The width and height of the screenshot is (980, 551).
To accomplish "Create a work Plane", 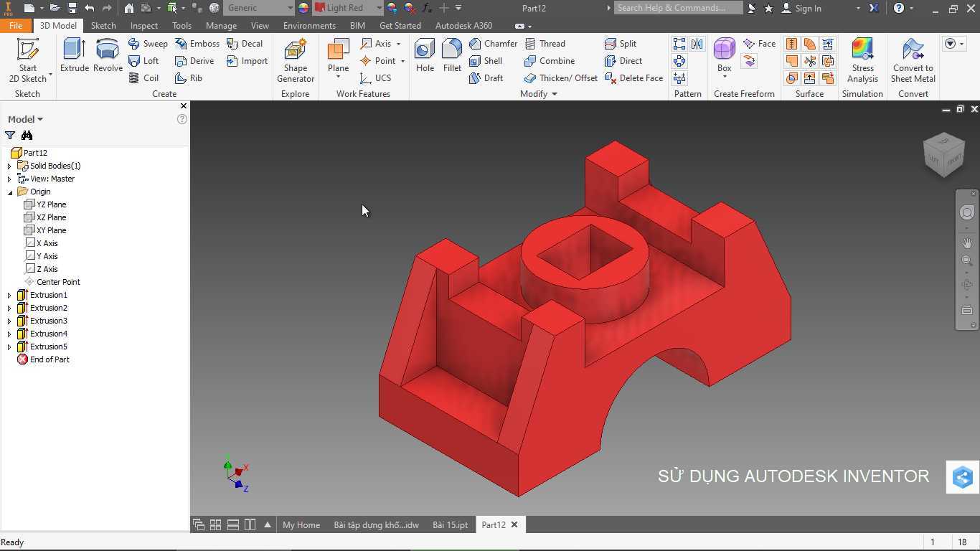I will [x=338, y=56].
